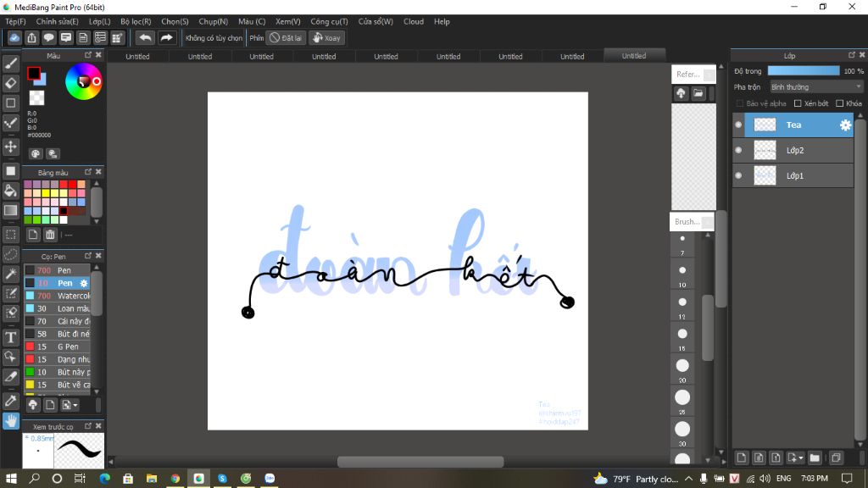Screen dimensions: 868x488
Task: Open the Cloud menu
Action: click(414, 21)
